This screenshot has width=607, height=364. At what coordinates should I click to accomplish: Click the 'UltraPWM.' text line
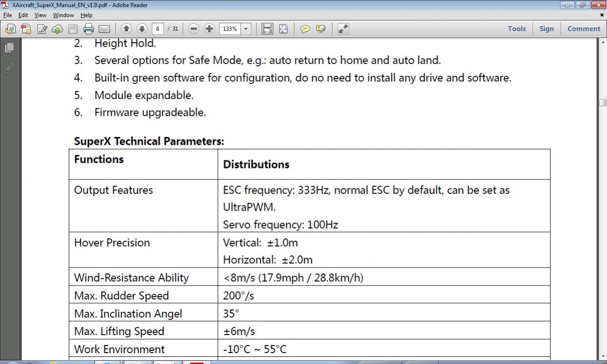[x=249, y=207]
